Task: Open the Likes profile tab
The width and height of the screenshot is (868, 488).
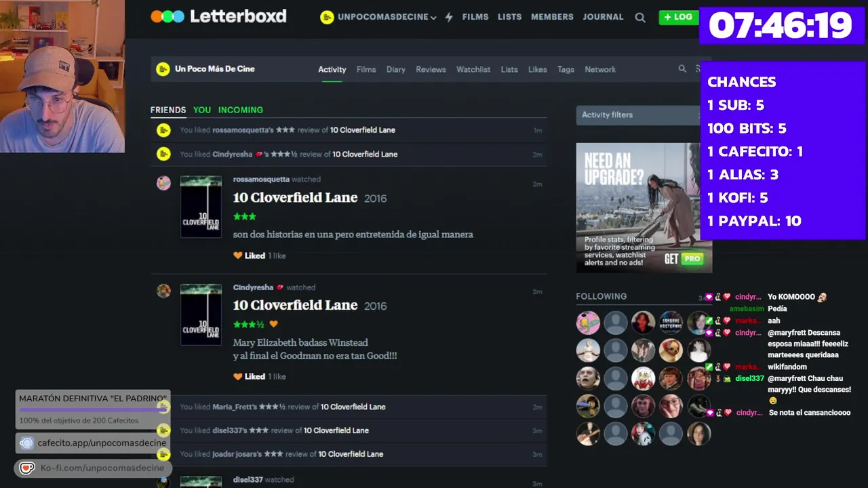Action: [538, 69]
